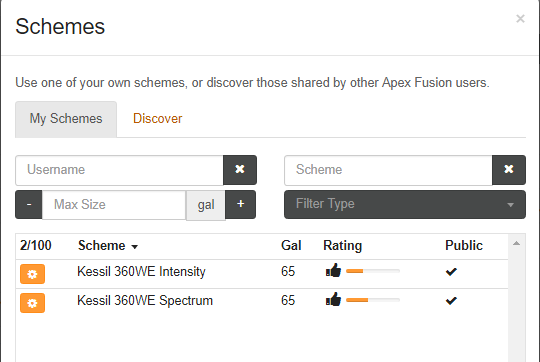Clear the Scheme search field with X icon

coord(509,170)
